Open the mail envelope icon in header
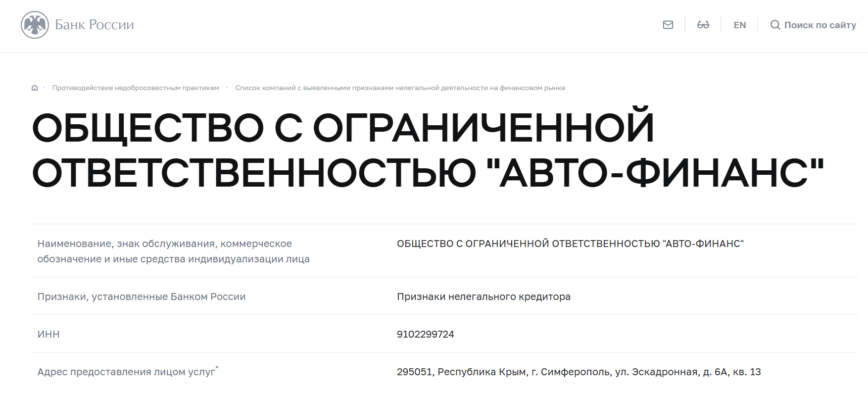The image size is (868, 397). [668, 25]
